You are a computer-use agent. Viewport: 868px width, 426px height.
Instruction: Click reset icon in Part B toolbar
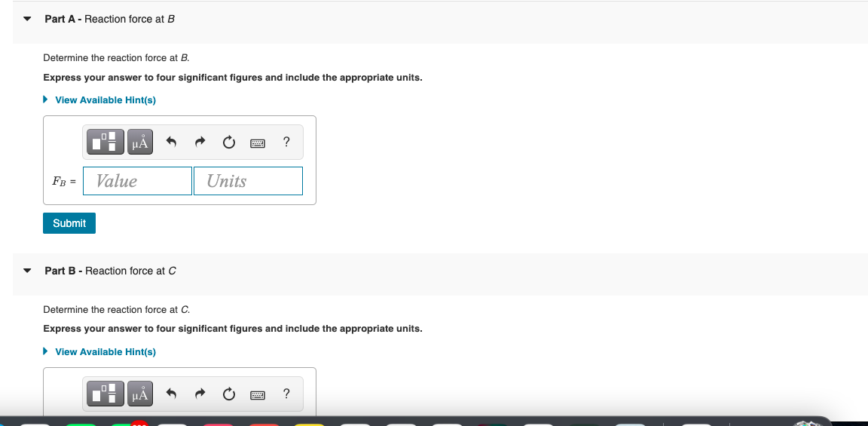(228, 394)
